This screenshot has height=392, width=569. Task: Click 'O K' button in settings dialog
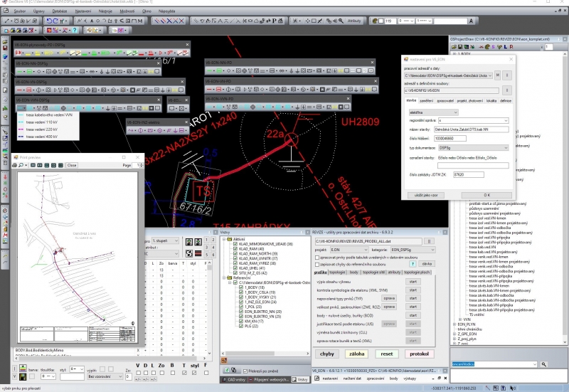tap(486, 195)
